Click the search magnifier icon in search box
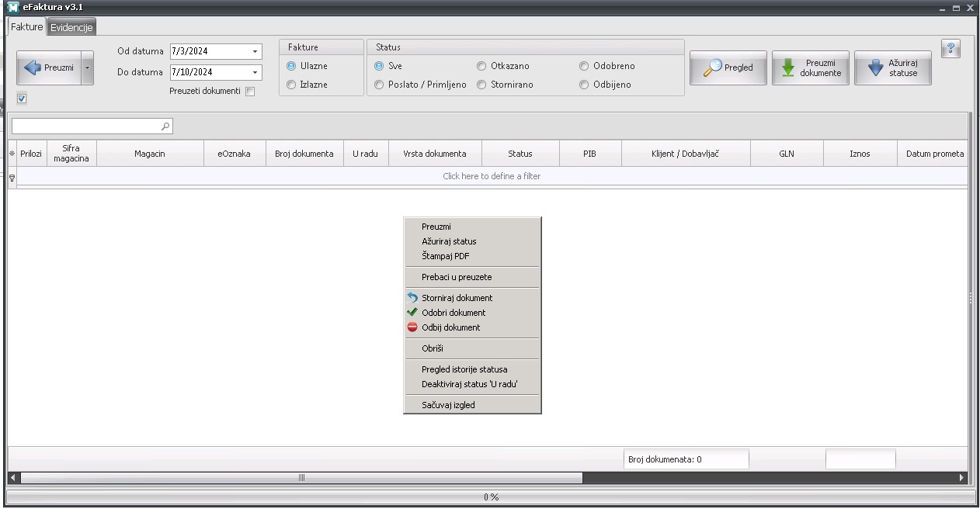This screenshot has width=980, height=509. pyautogui.click(x=165, y=126)
